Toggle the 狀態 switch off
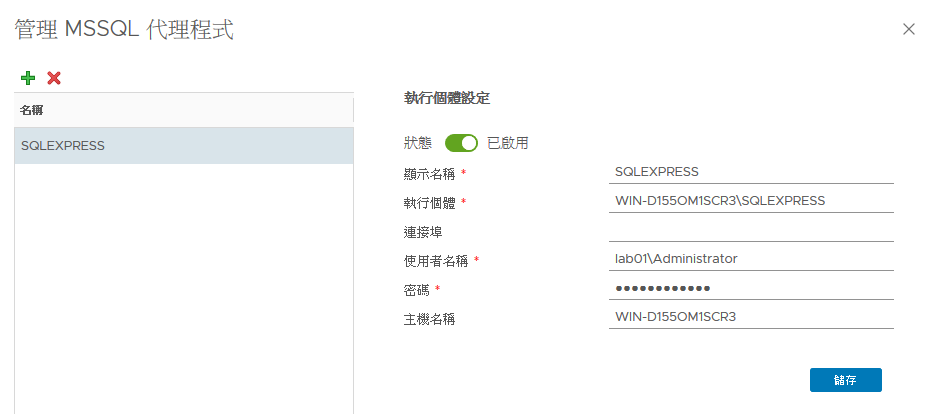 [461, 143]
